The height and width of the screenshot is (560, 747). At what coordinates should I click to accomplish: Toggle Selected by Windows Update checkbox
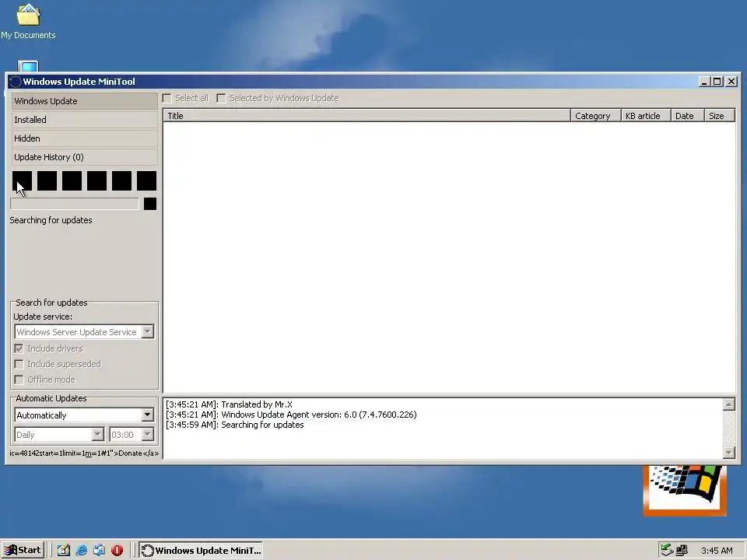(221, 98)
